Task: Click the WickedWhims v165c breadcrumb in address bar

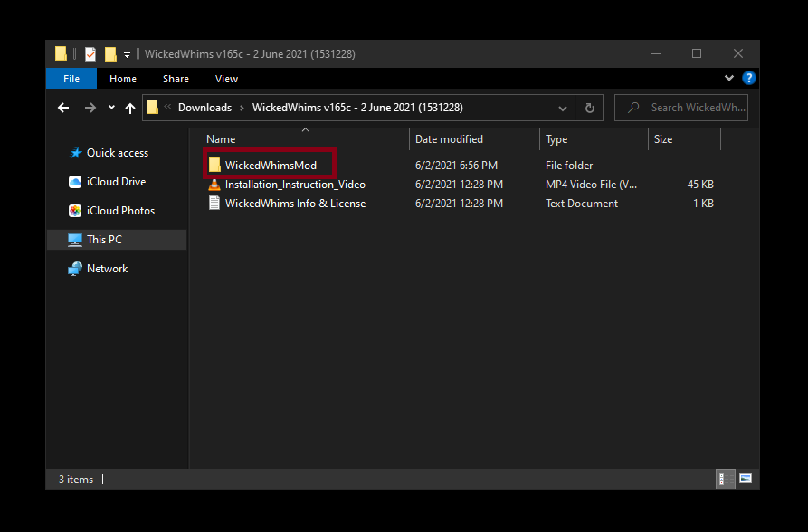Action: (x=357, y=108)
